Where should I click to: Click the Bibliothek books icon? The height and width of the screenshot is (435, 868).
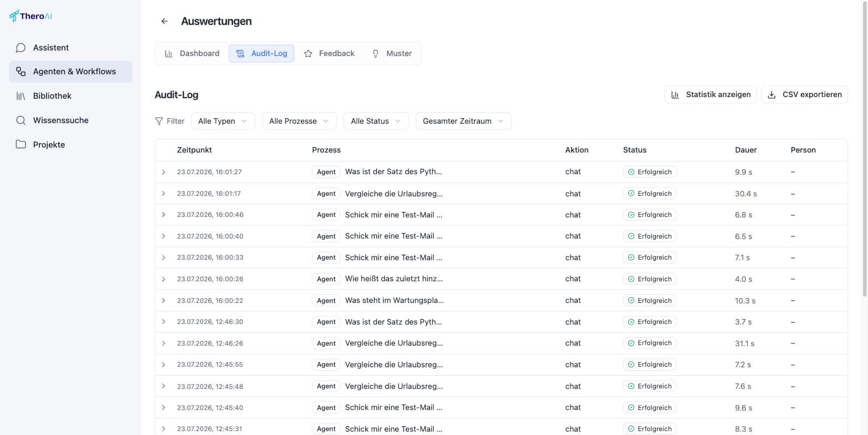click(x=21, y=96)
